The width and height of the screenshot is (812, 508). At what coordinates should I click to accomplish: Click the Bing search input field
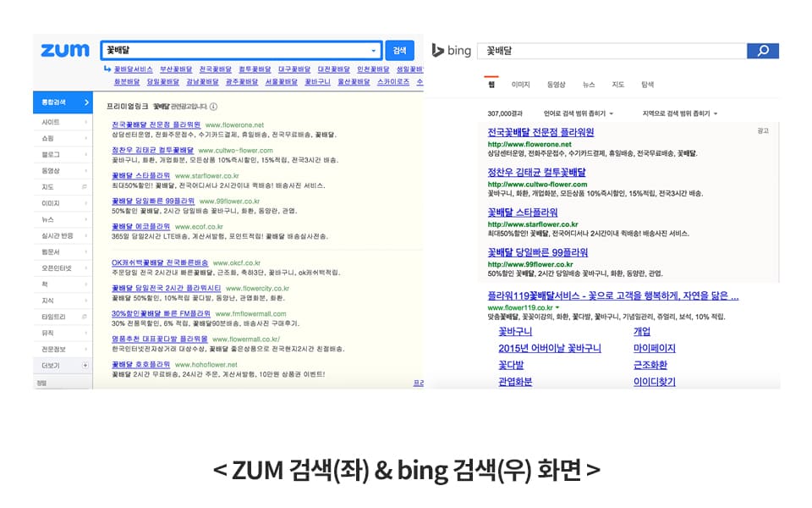coord(611,51)
